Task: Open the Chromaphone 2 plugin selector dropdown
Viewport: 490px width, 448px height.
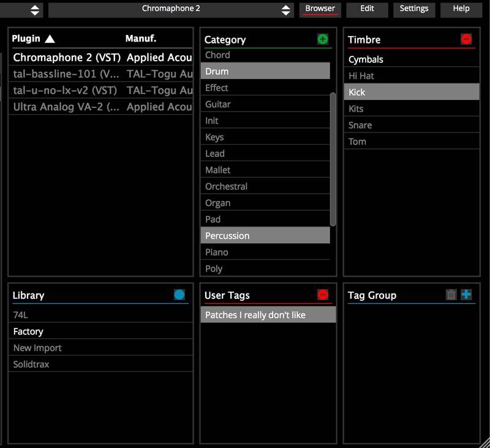Action: pos(171,9)
